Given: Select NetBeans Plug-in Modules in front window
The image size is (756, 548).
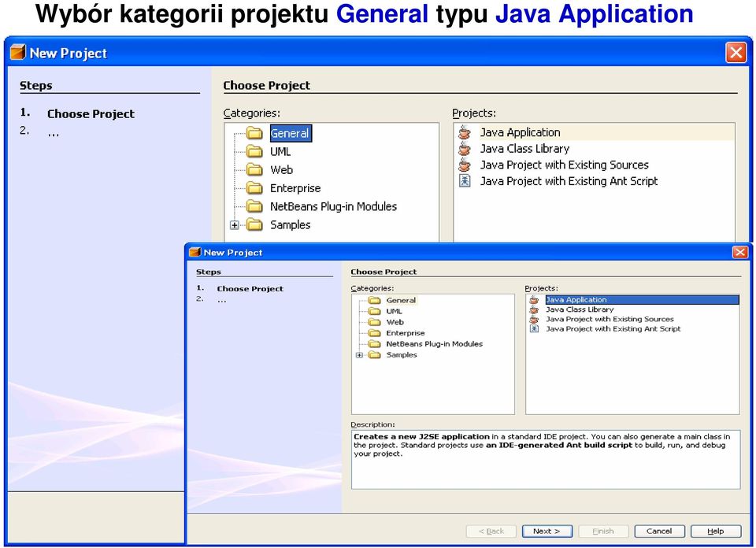Looking at the screenshot, I should [x=435, y=343].
